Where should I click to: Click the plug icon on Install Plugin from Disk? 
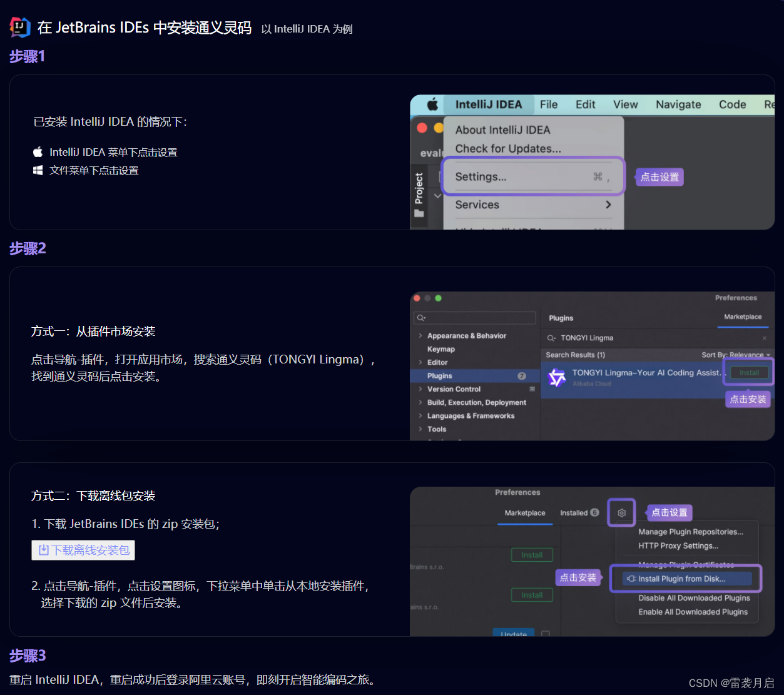click(x=631, y=579)
